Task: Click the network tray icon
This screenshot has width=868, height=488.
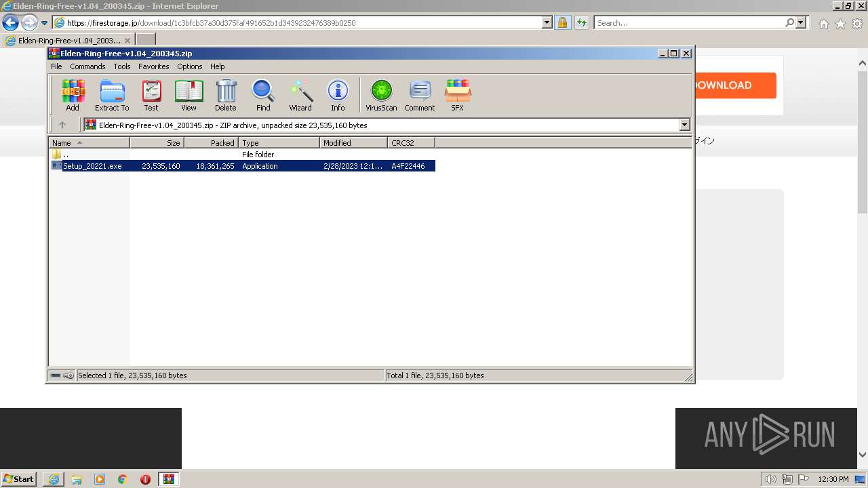Action: pyautogui.click(x=787, y=479)
